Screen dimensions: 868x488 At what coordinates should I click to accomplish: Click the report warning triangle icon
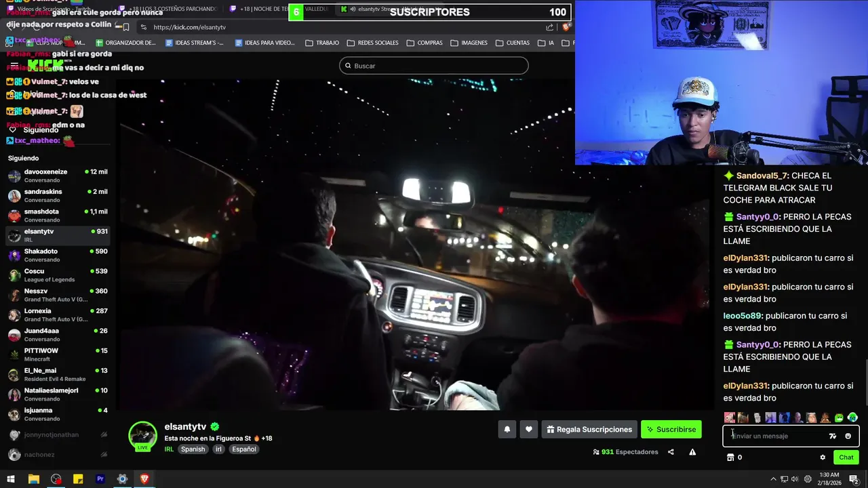[692, 452]
